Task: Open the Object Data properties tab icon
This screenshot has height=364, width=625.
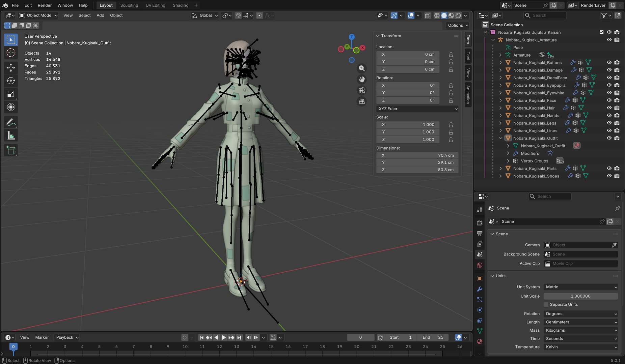Action: [x=480, y=331]
